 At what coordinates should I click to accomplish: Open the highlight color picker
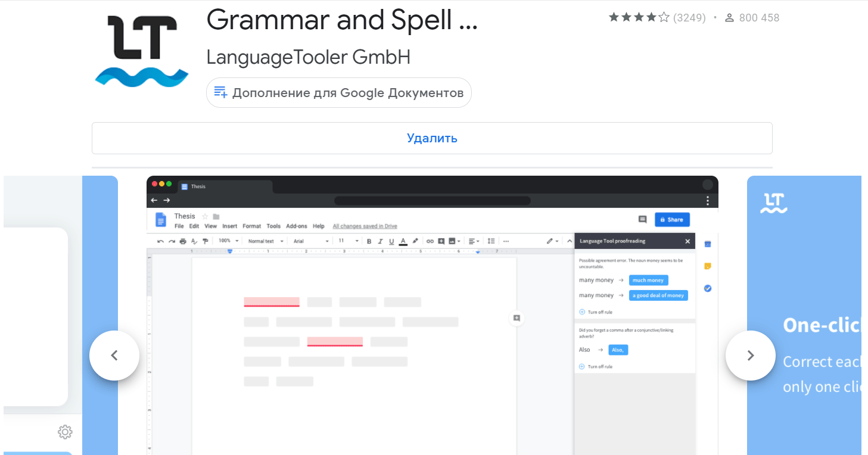click(x=415, y=241)
